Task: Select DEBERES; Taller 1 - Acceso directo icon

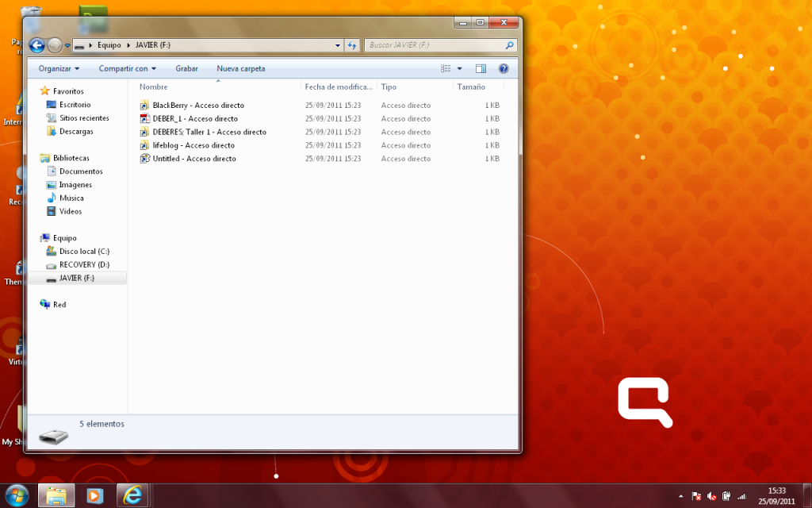Action: (x=144, y=133)
